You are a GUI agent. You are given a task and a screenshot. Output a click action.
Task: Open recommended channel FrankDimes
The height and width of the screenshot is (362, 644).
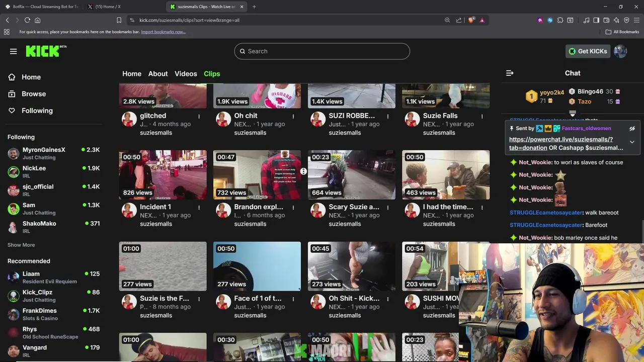tap(54, 314)
